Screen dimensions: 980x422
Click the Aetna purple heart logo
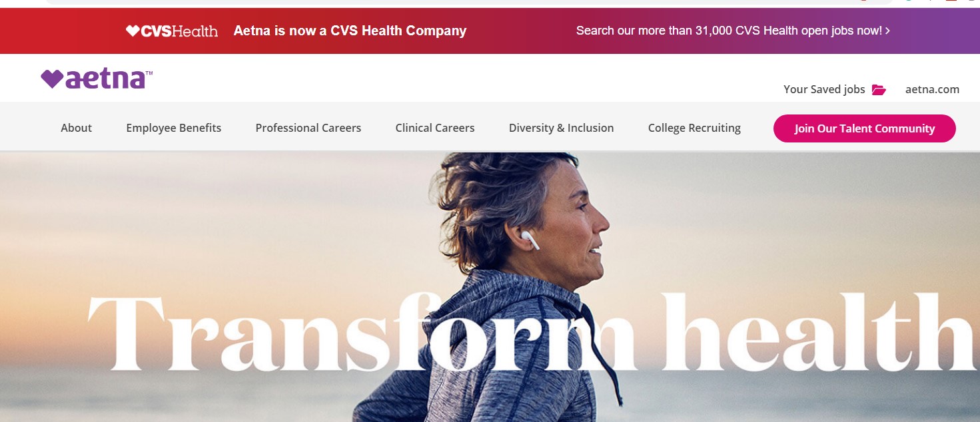click(x=52, y=79)
